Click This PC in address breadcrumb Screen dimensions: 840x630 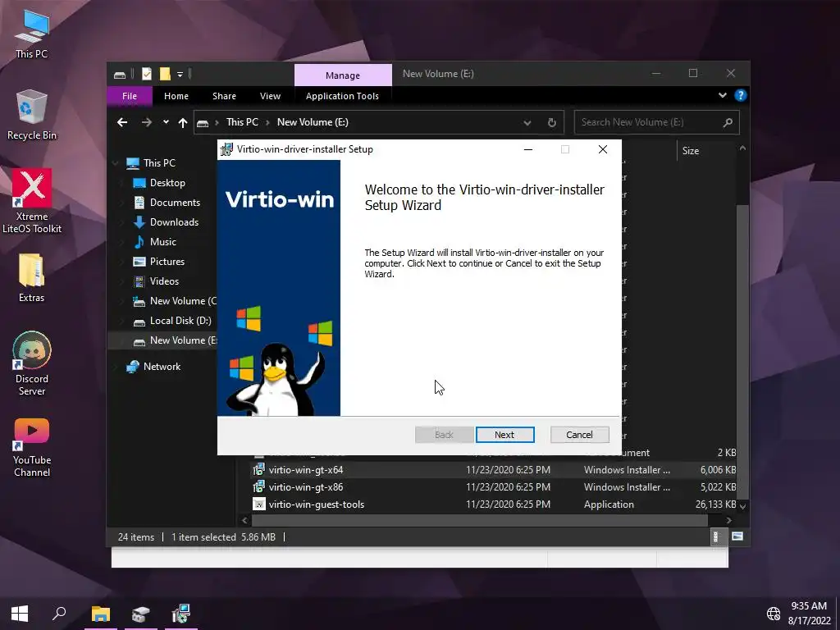click(242, 122)
